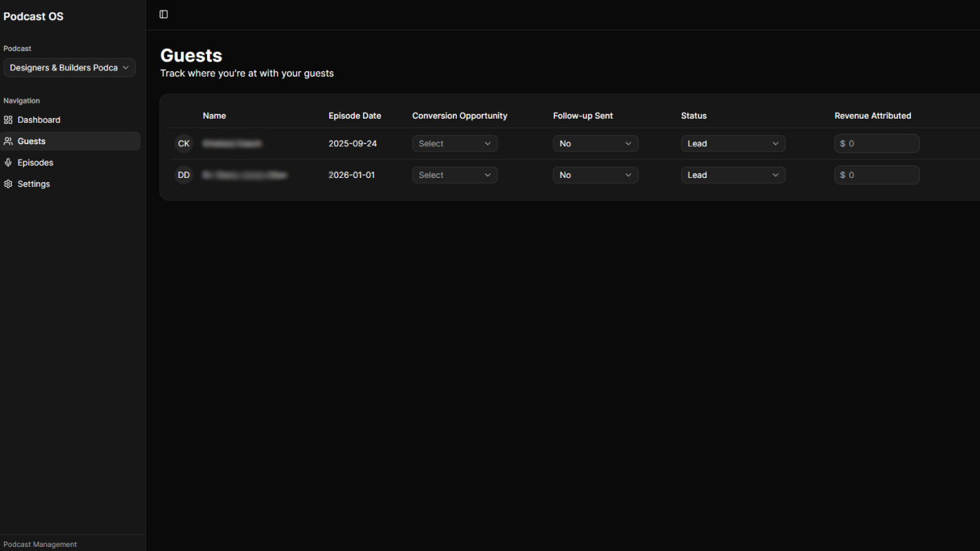Image resolution: width=980 pixels, height=551 pixels.
Task: Click the 2026-01-01 episode date cell
Action: click(x=352, y=174)
